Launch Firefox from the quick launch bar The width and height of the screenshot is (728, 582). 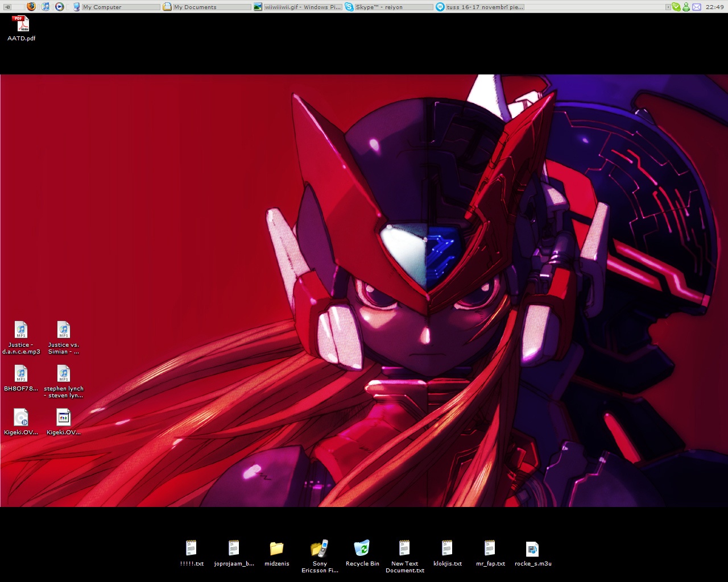pos(31,7)
